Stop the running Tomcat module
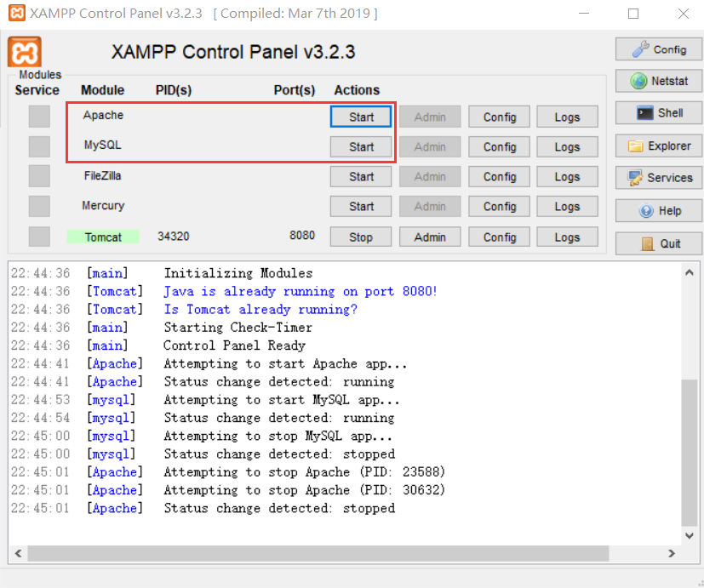 point(360,237)
